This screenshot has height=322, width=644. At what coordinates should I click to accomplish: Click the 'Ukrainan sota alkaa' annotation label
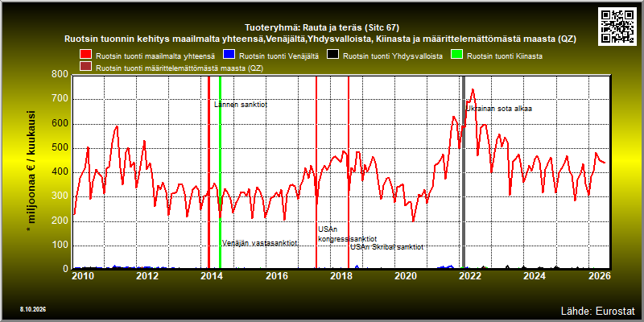(x=498, y=109)
